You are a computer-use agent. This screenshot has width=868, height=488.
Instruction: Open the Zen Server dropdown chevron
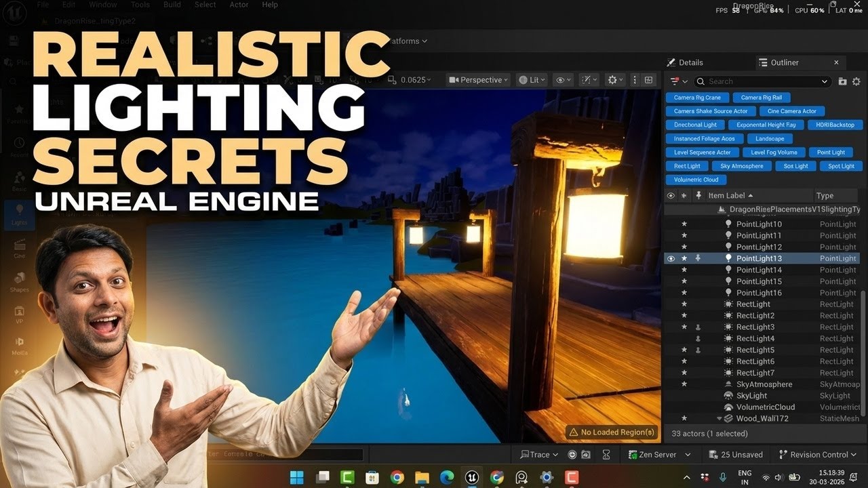688,455
